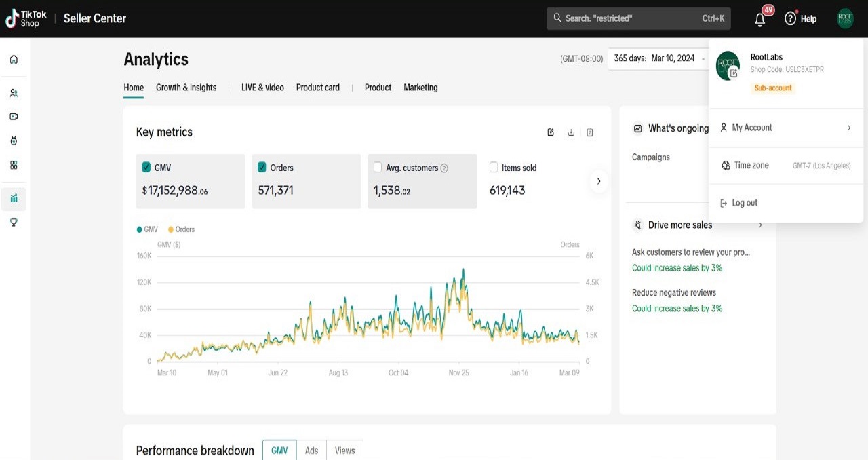Click the TikTok Shop logo
This screenshot has height=460, width=868.
(x=27, y=19)
